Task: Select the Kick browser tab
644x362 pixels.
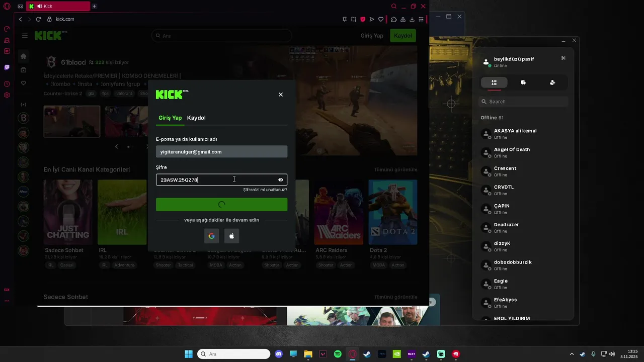Action: (57, 6)
